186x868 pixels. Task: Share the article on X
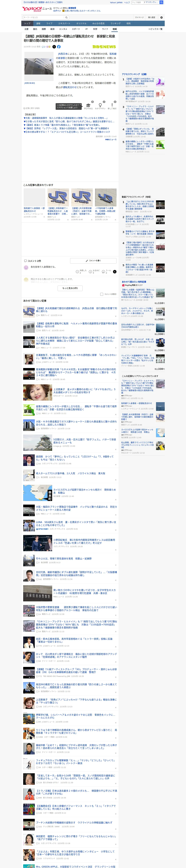point(54,47)
